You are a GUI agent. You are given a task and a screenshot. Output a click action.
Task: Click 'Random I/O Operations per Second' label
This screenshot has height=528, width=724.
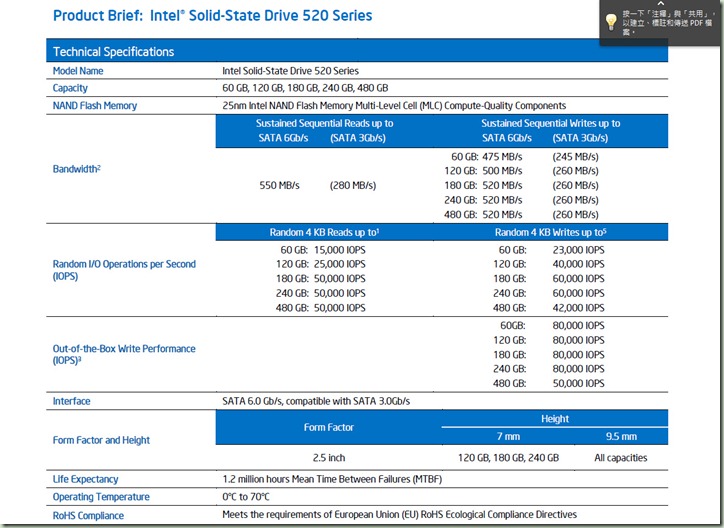coord(124,270)
